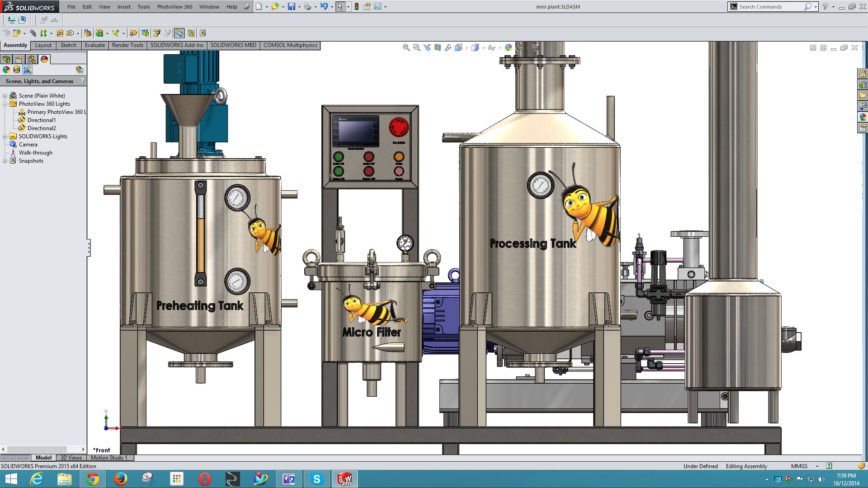Click the Exploded View icon
The width and height of the screenshot is (868, 488).
pos(156,33)
